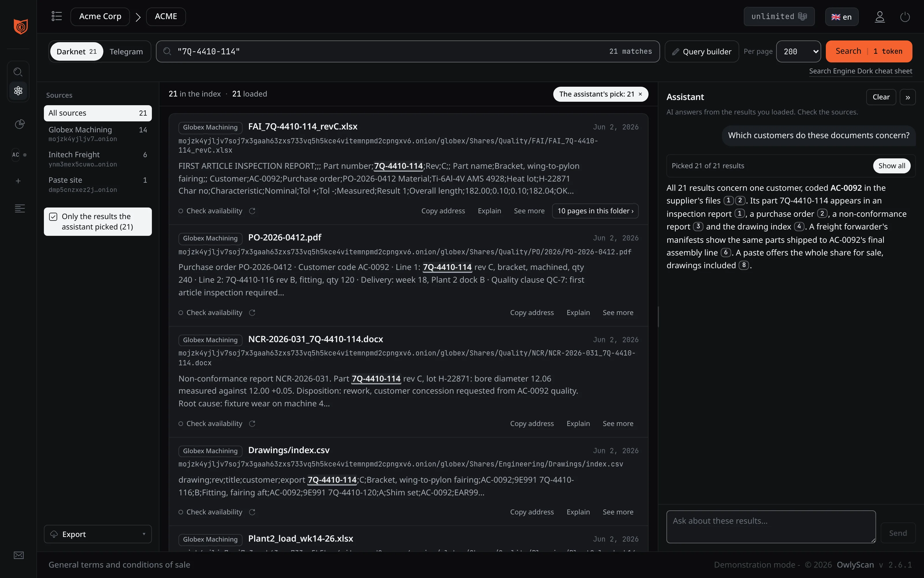Click the power logout icon
Viewport: 924px width, 578px height.
coord(905,17)
